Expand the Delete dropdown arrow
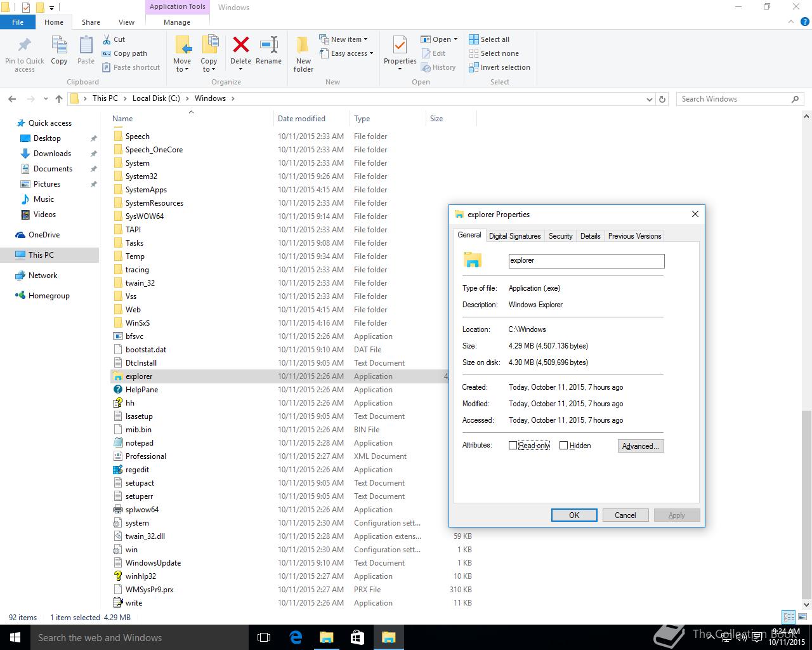Viewport: 812px width, 650px height. (240, 69)
